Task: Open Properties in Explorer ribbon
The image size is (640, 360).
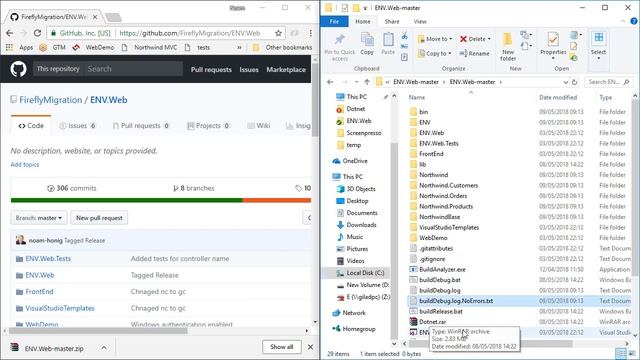Action: [x=553, y=46]
